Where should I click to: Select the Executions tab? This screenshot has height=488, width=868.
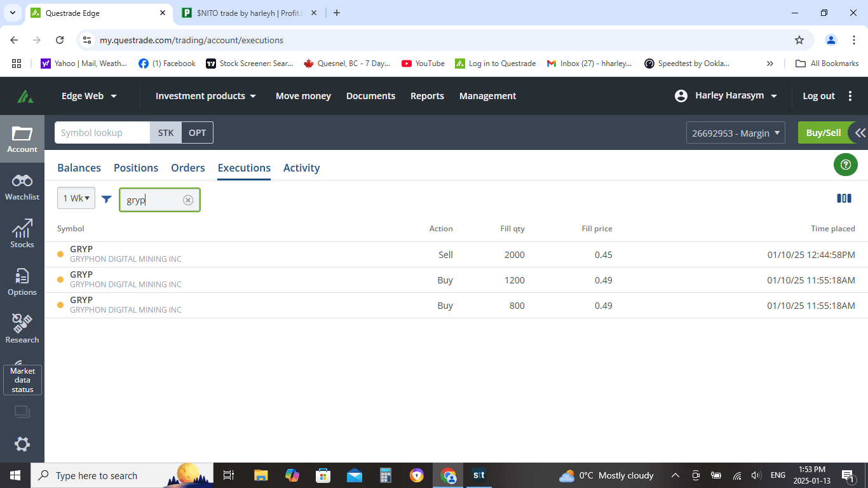[x=244, y=168]
